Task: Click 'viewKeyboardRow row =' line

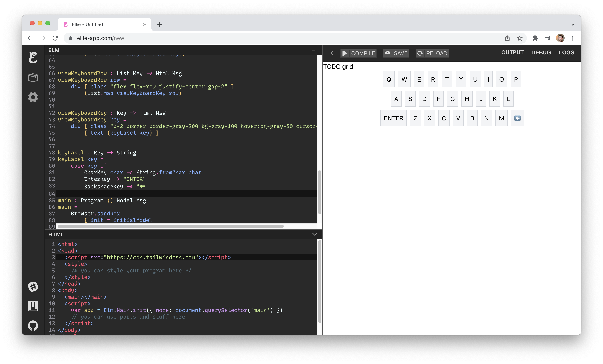Action: click(x=92, y=80)
